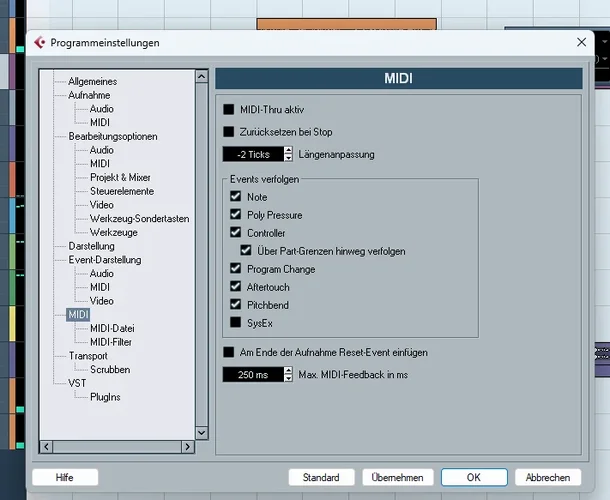610x500 pixels.
Task: Click the tree scroll up arrow
Action: (x=202, y=76)
